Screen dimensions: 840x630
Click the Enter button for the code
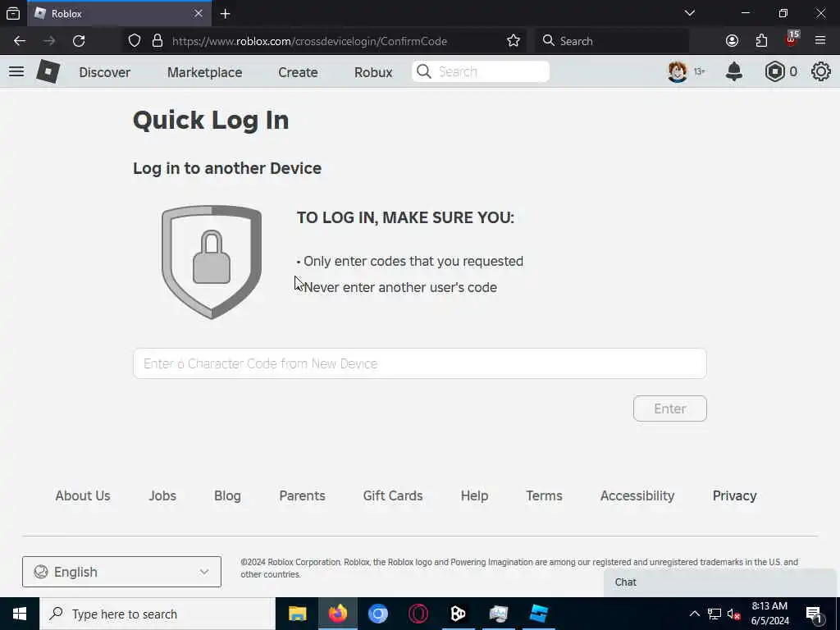point(669,409)
